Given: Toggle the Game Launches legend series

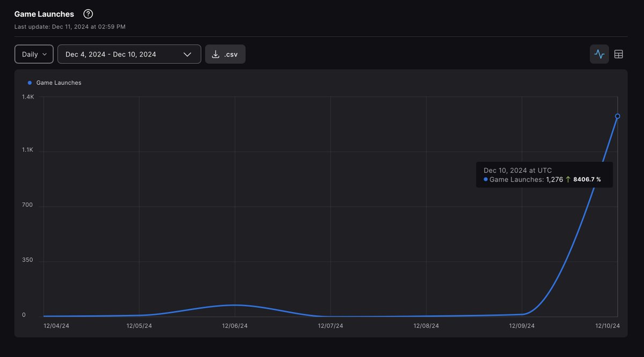Looking at the screenshot, I should [x=55, y=83].
